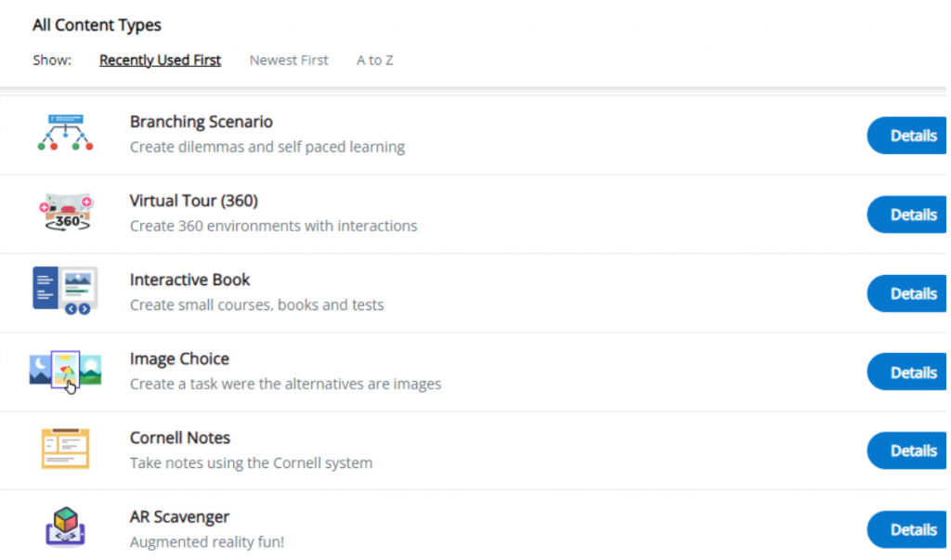Click the AR Scavenger cube icon

point(66,527)
